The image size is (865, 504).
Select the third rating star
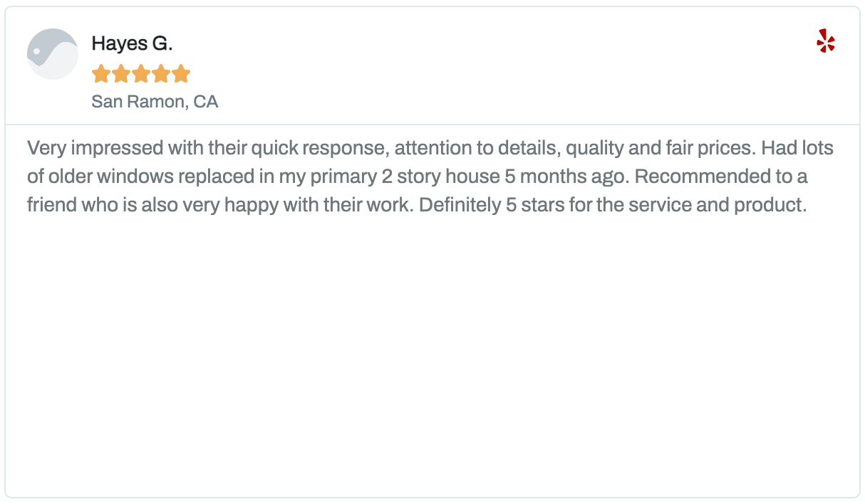141,74
